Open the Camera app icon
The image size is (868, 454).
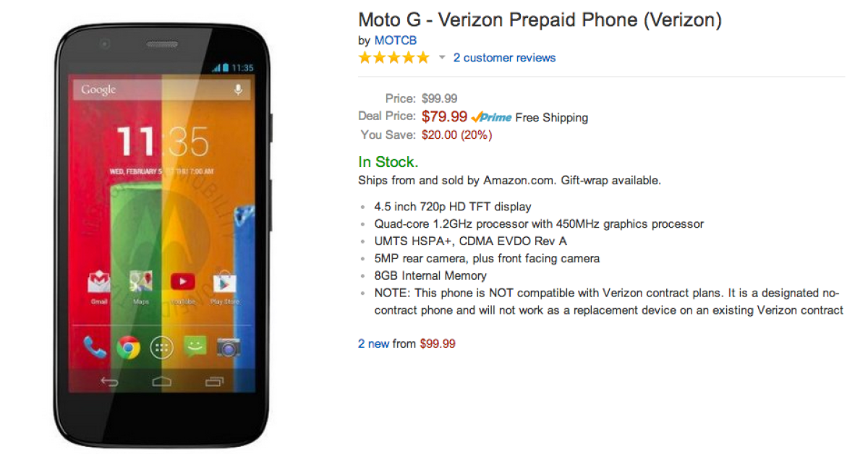pyautogui.click(x=229, y=348)
